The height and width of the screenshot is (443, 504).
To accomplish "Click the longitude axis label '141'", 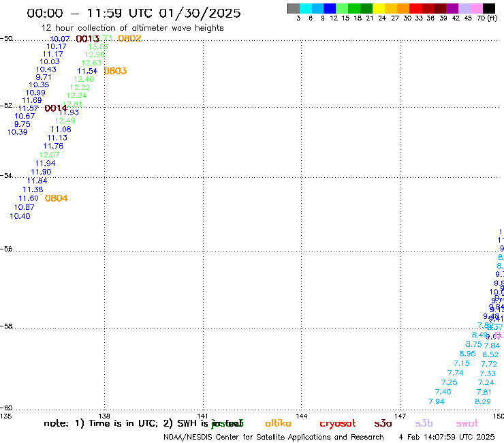I will [202, 416].
